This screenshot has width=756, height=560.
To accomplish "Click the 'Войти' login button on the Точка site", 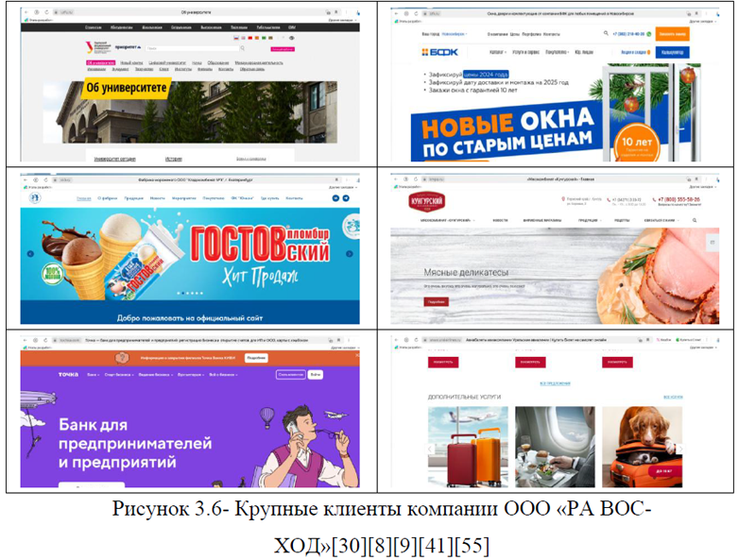I will click(316, 375).
